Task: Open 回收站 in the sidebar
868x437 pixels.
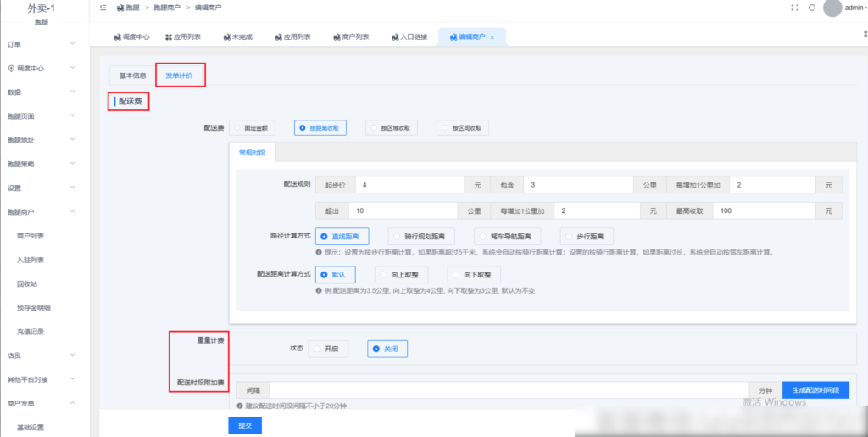Action: [x=27, y=283]
